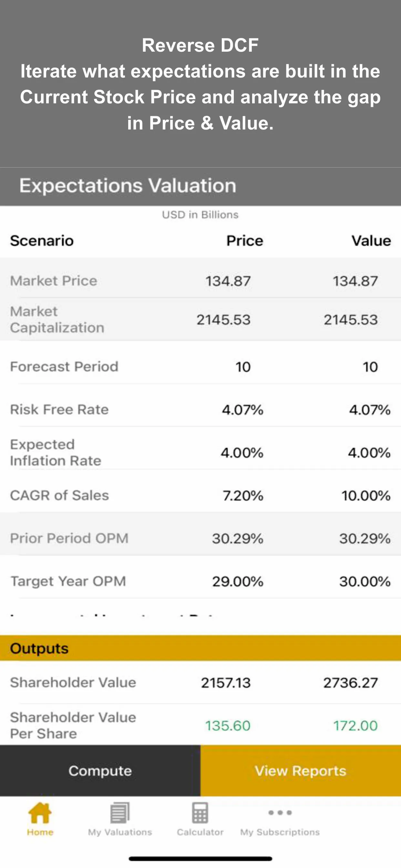The image size is (401, 868).
Task: Edit Price column Risk Free Rate 4.07%
Action: click(242, 410)
